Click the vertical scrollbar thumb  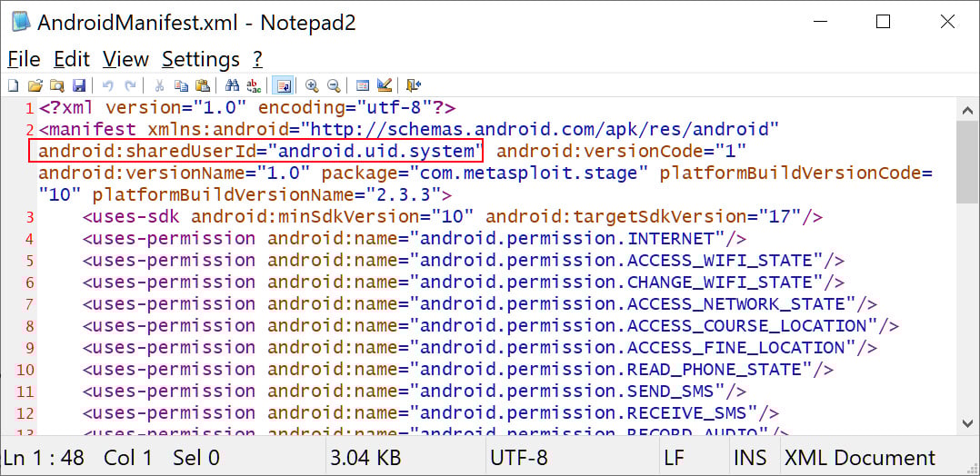[967, 162]
